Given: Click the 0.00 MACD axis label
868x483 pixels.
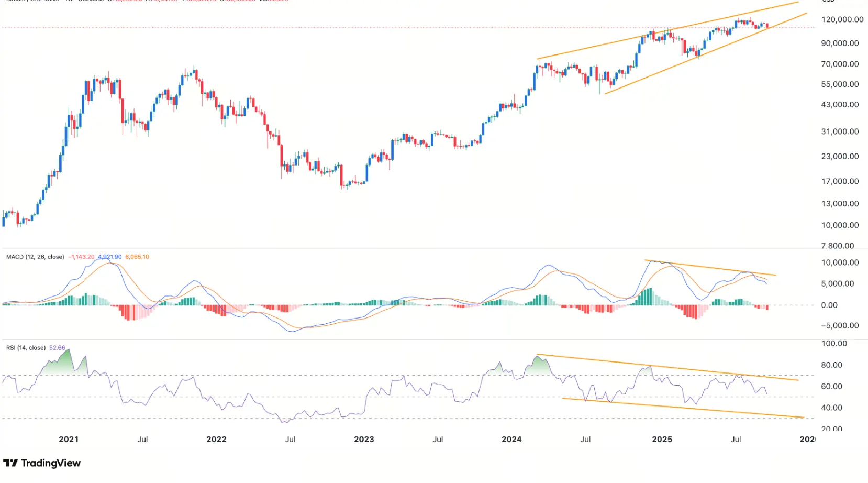Looking at the screenshot, I should point(829,305).
